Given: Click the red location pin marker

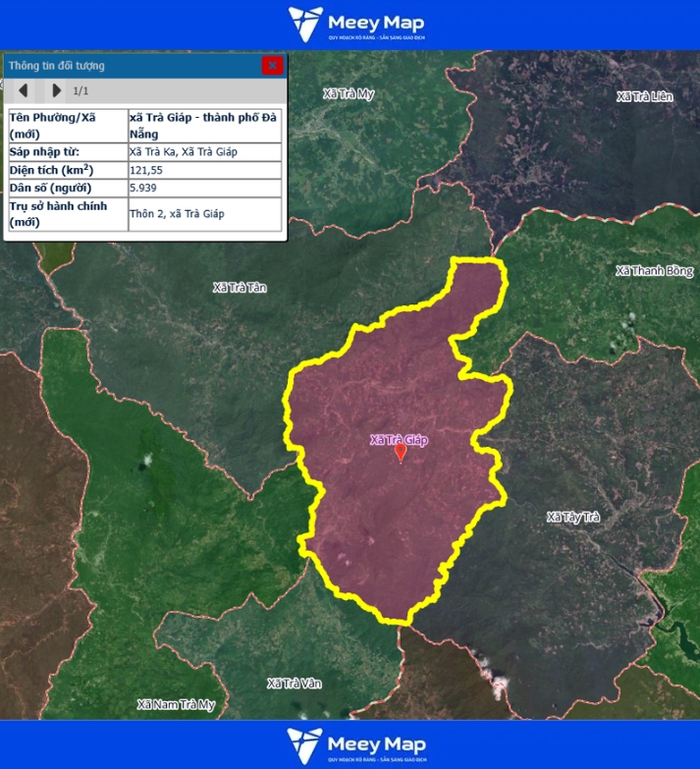Looking at the screenshot, I should 400,453.
